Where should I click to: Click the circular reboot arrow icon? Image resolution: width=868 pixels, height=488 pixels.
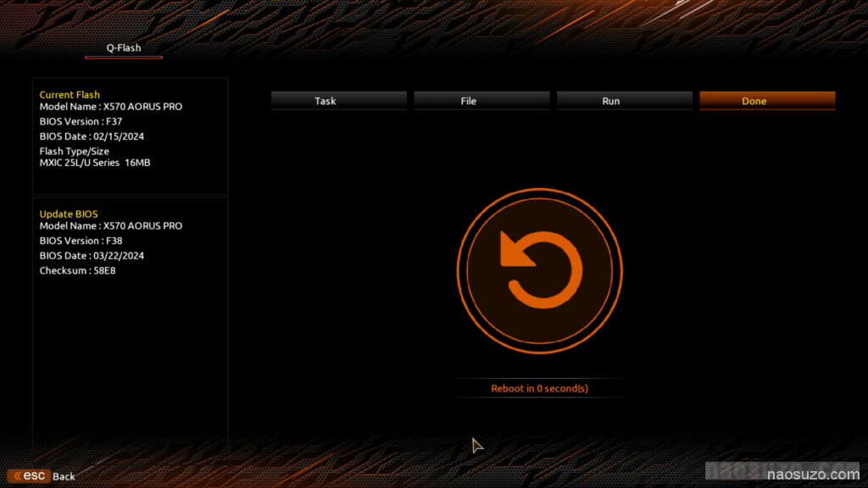click(540, 270)
